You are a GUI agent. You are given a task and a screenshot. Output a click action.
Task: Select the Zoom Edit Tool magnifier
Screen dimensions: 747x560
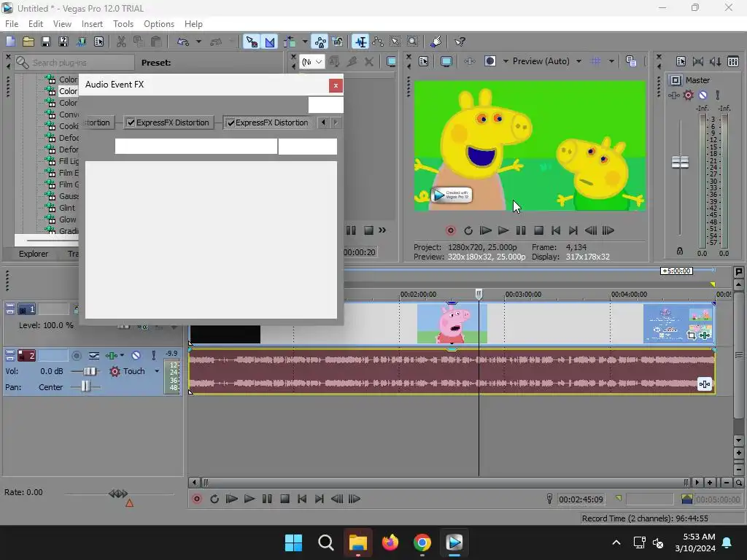point(413,42)
